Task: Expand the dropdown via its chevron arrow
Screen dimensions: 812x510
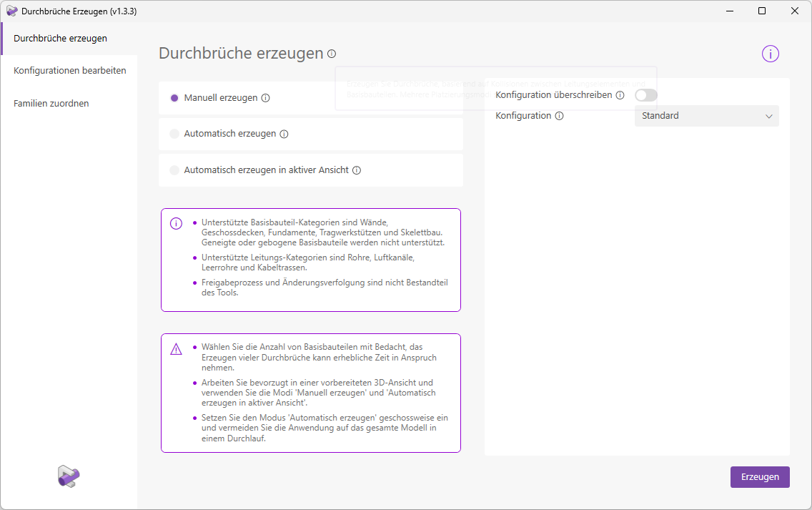Action: point(768,116)
